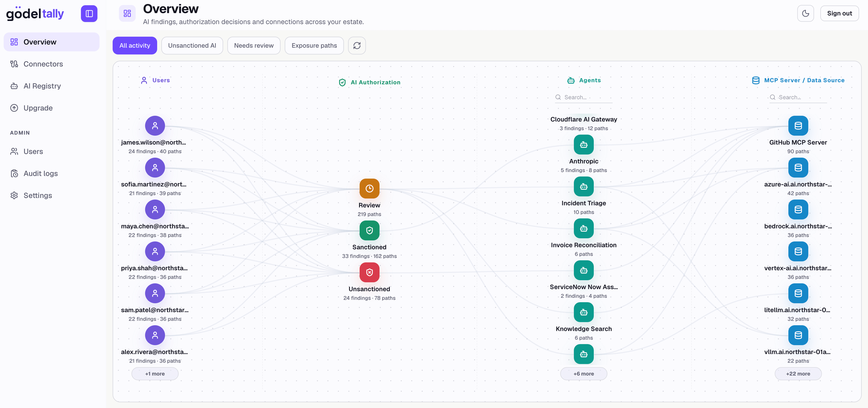Viewport: 868px width, 408px height.
Task: Click the green Sanctioned shield node
Action: [x=369, y=230]
